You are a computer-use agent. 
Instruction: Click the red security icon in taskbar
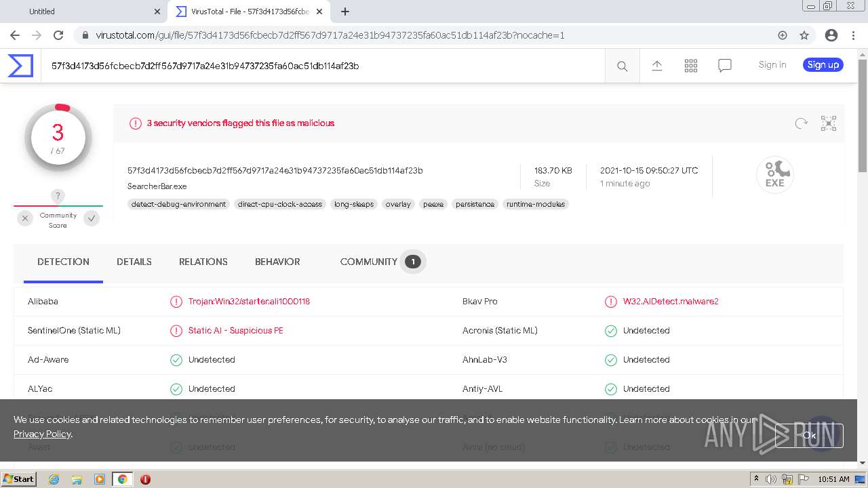[x=145, y=479]
